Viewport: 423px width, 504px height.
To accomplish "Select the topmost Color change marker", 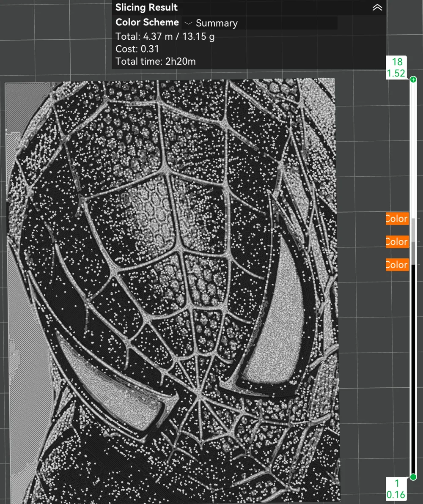I will (x=397, y=219).
